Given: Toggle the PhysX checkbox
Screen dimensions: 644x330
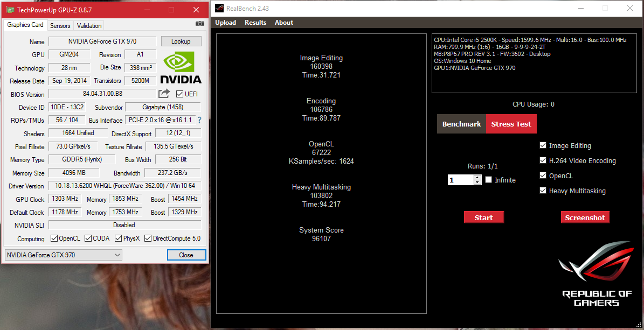Looking at the screenshot, I should 118,238.
